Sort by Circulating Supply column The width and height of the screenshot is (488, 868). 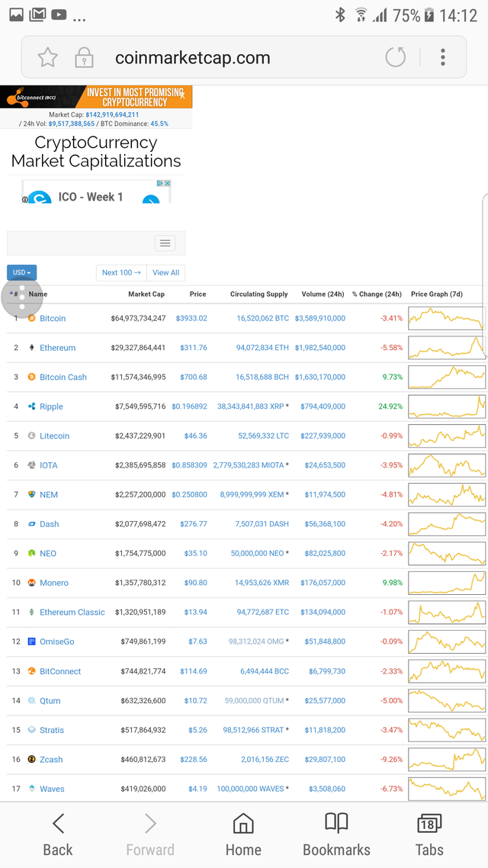click(x=259, y=294)
